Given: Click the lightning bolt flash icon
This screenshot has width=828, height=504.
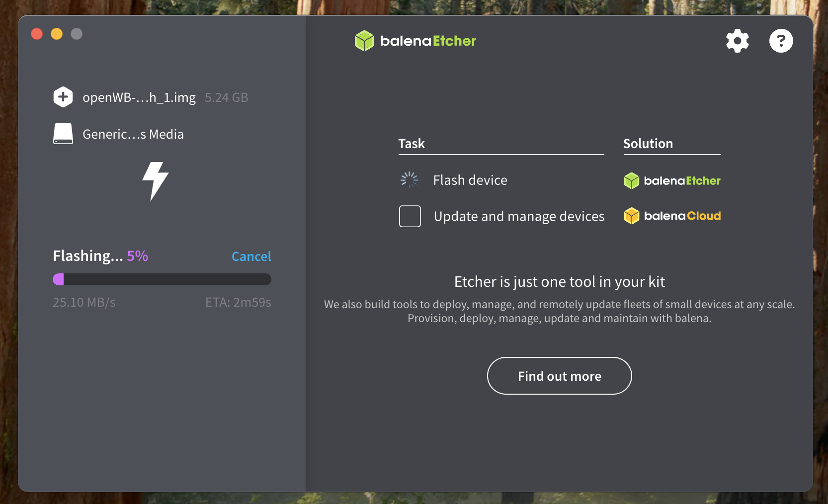Looking at the screenshot, I should pyautogui.click(x=156, y=181).
